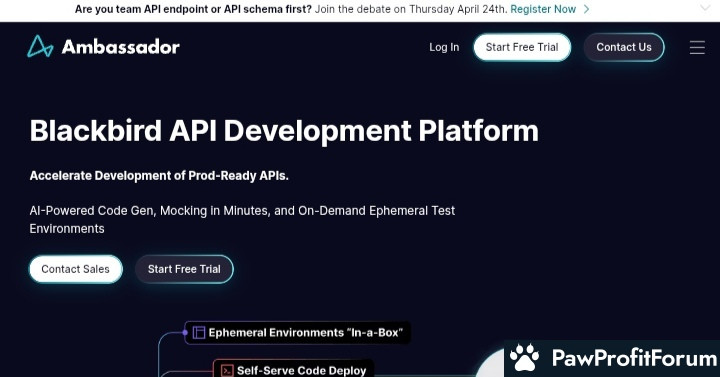
Task: Click the hero Start Free Trial button
Action: (184, 269)
